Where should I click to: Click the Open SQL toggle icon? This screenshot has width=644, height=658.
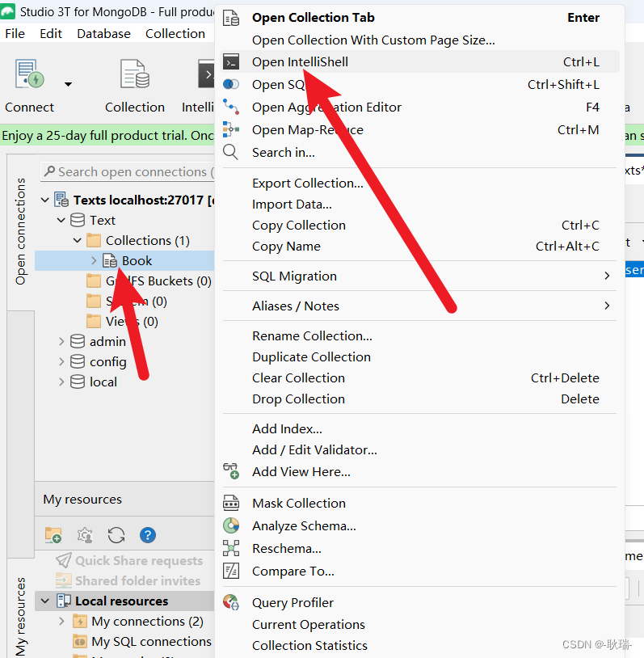pos(231,84)
